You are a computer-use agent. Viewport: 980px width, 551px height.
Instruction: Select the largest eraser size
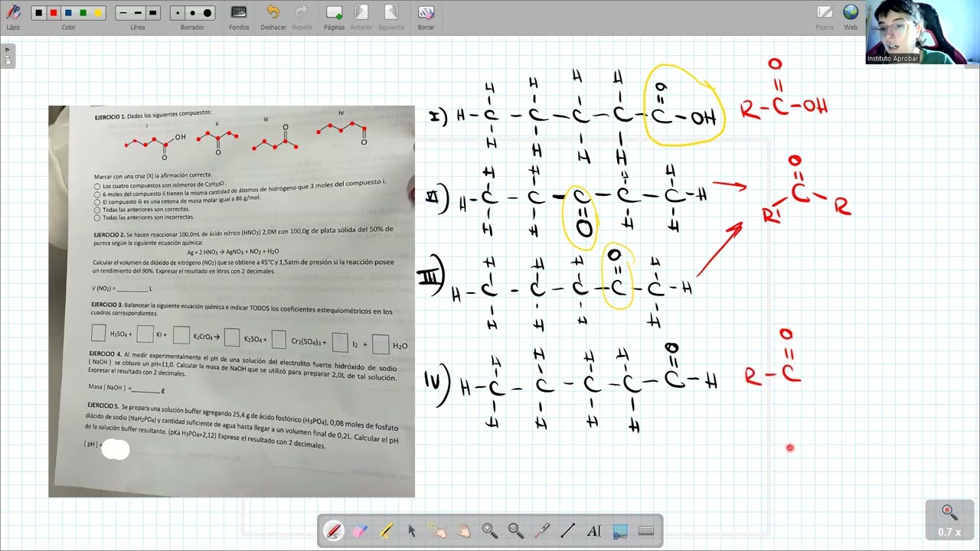coord(207,13)
